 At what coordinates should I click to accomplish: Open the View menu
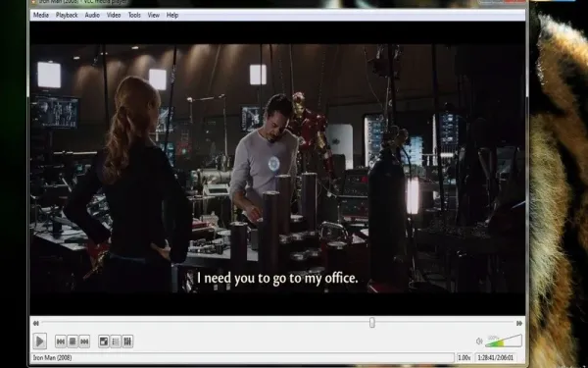tap(154, 15)
